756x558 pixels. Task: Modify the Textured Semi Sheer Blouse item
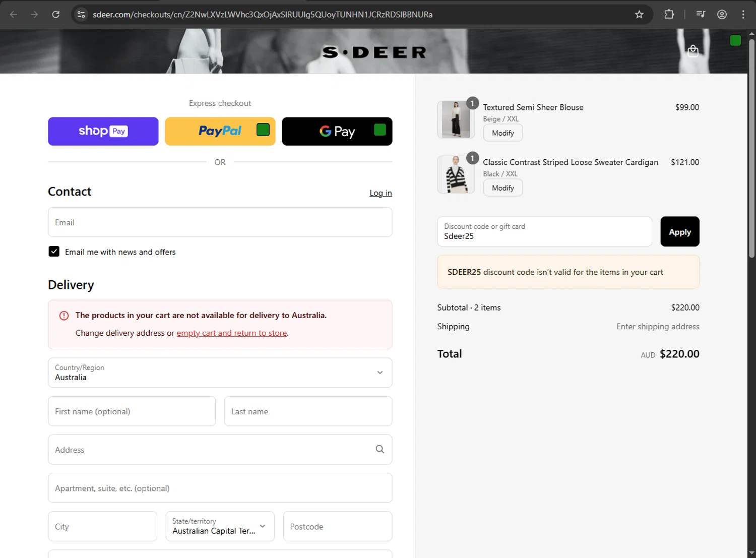[503, 133]
